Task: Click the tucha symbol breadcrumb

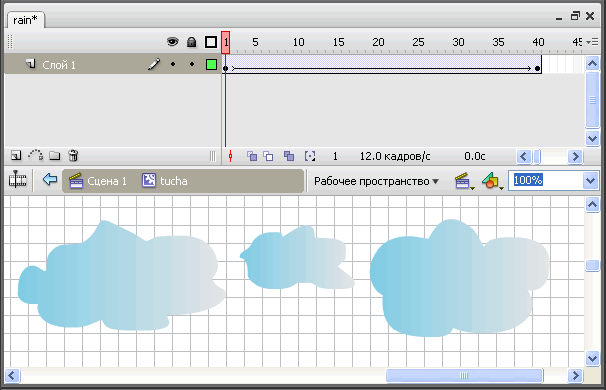Action: click(165, 181)
